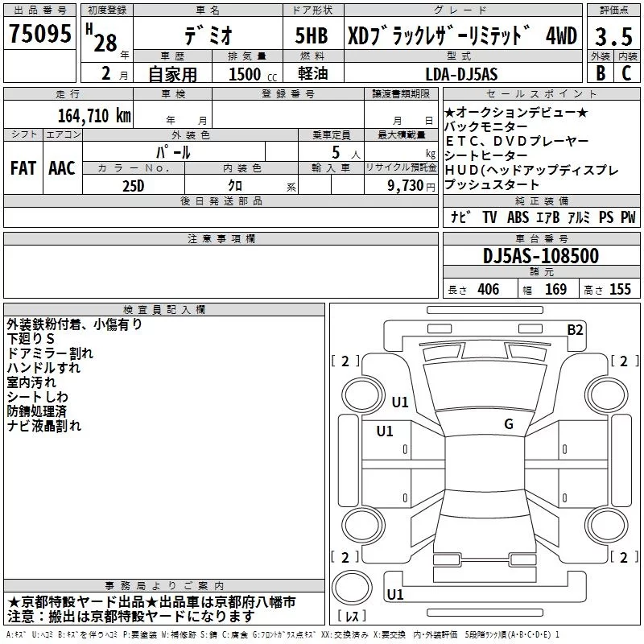Click lot number 75095
The width and height of the screenshot is (644, 644).
(x=39, y=34)
